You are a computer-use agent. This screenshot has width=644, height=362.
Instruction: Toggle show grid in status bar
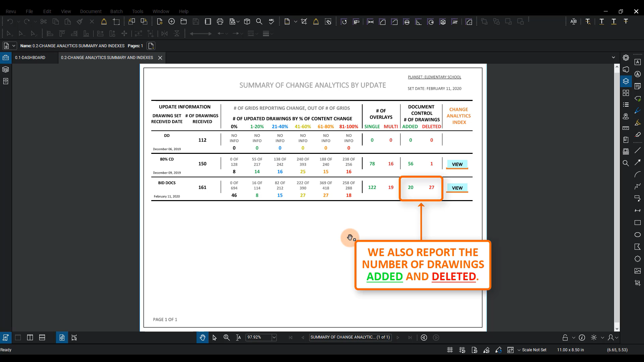click(x=450, y=350)
